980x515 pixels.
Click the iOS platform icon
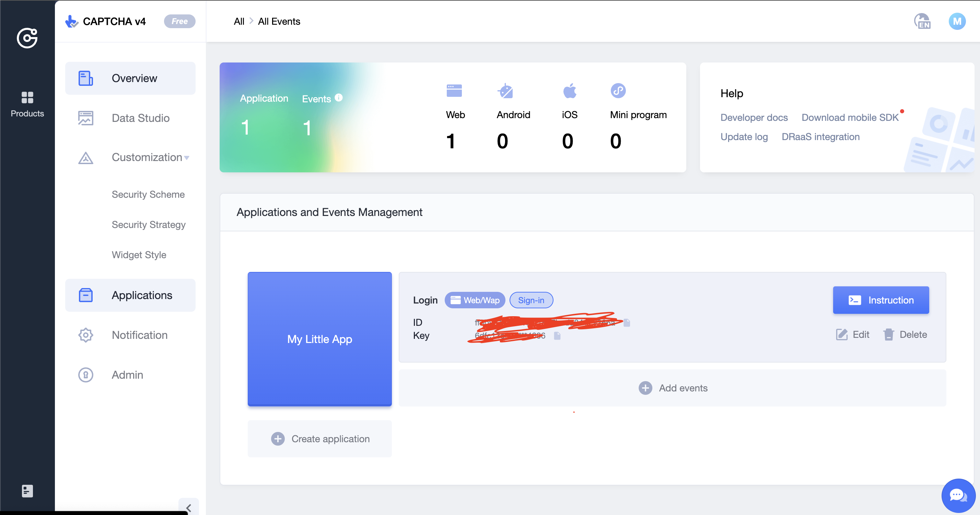tap(569, 91)
